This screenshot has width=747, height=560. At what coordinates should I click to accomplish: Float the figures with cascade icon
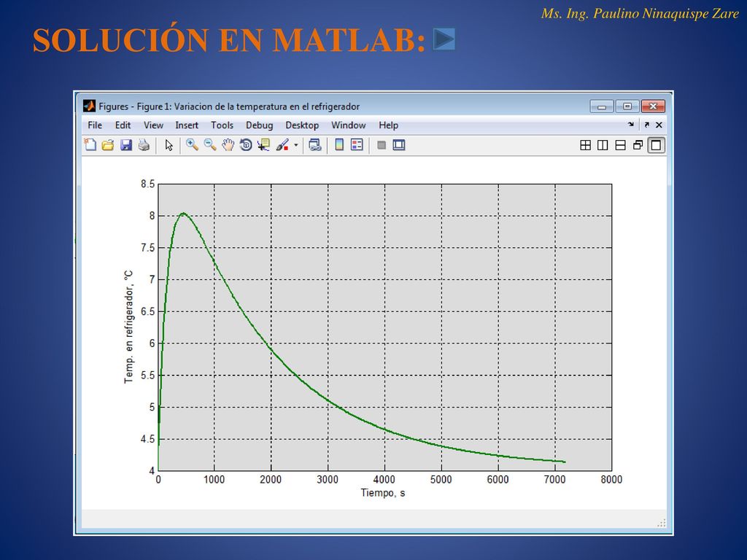(x=638, y=145)
